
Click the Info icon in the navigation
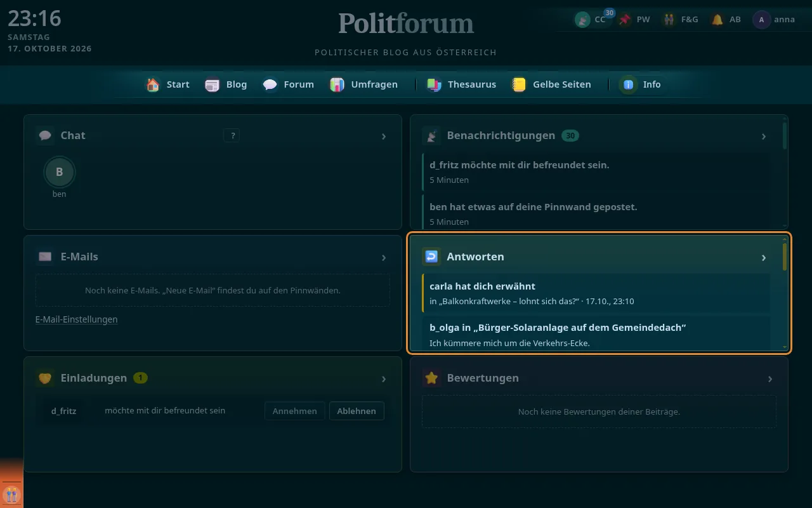629,84
